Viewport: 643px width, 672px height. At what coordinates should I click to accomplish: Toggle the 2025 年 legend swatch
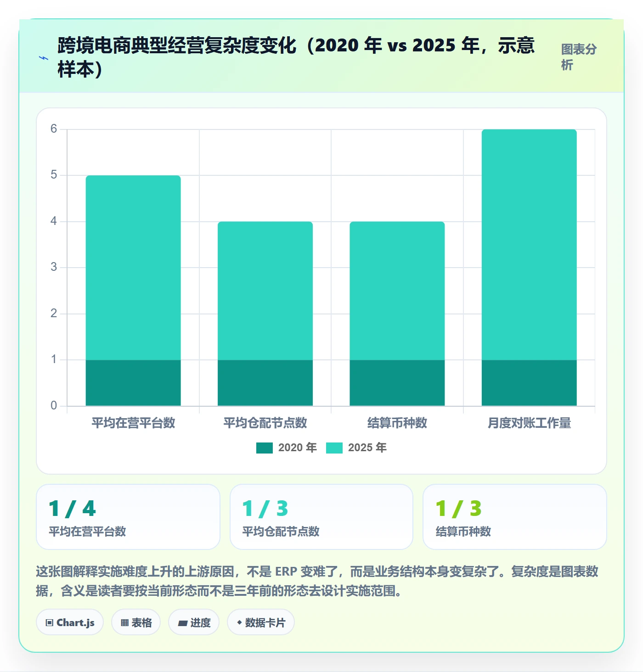click(334, 448)
